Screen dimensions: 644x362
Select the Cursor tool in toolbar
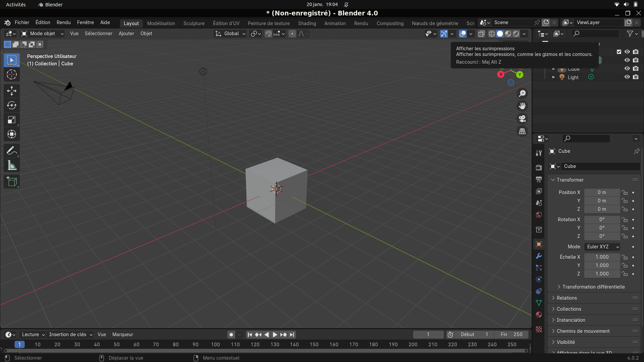[x=12, y=74]
